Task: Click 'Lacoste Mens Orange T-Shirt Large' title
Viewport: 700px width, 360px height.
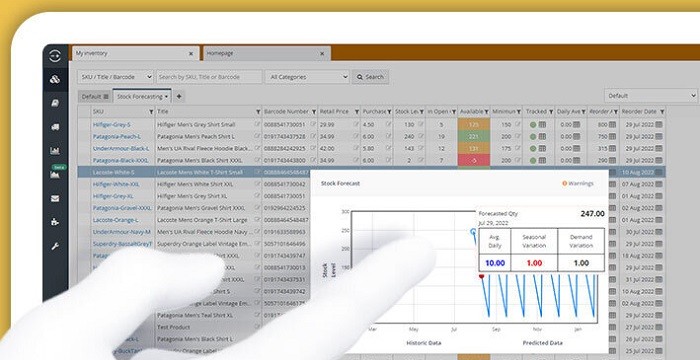Action: [202, 220]
